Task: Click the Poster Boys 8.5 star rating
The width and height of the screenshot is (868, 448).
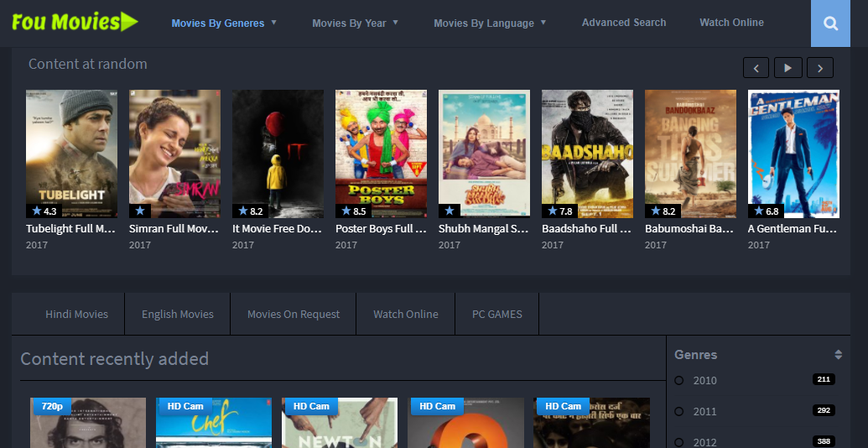Action: [354, 211]
